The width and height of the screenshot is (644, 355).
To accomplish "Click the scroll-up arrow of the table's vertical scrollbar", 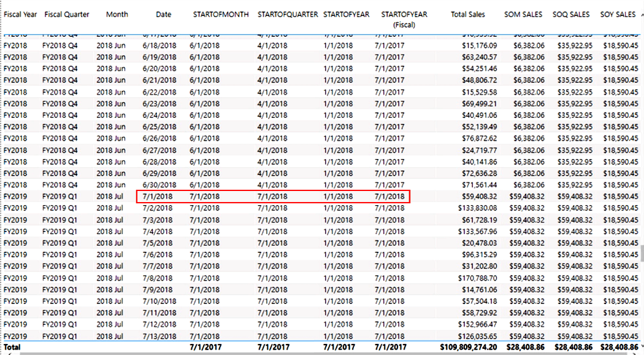I will pos(642,15).
